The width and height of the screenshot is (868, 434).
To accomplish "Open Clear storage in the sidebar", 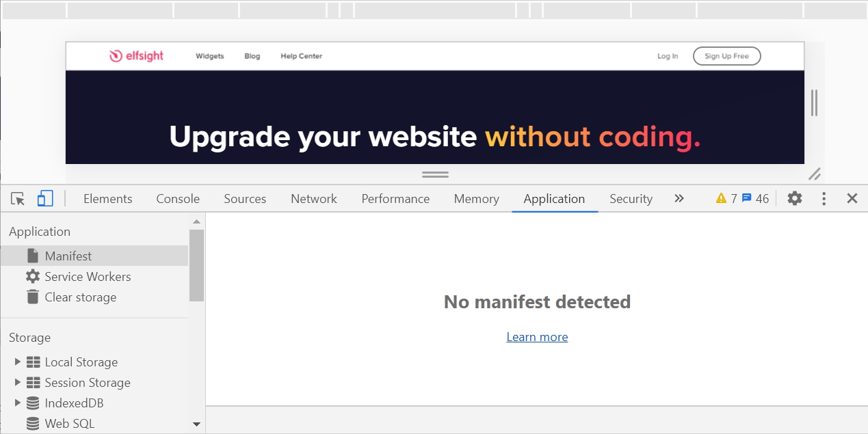I will click(80, 297).
